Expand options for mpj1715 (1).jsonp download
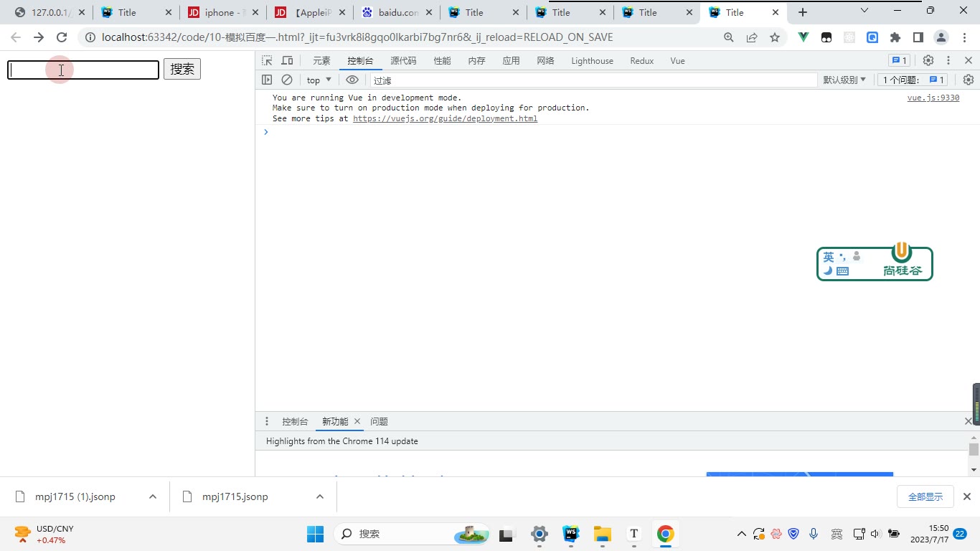Screen dimensions: 980x551 [x=153, y=496]
